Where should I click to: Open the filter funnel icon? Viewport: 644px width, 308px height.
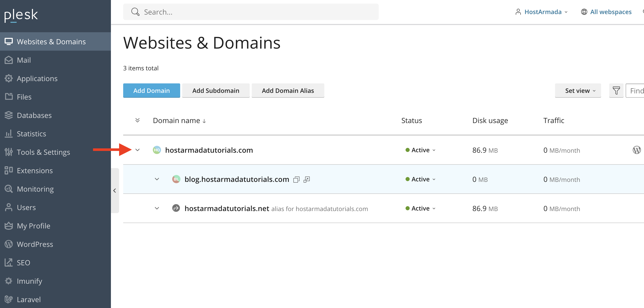click(616, 91)
